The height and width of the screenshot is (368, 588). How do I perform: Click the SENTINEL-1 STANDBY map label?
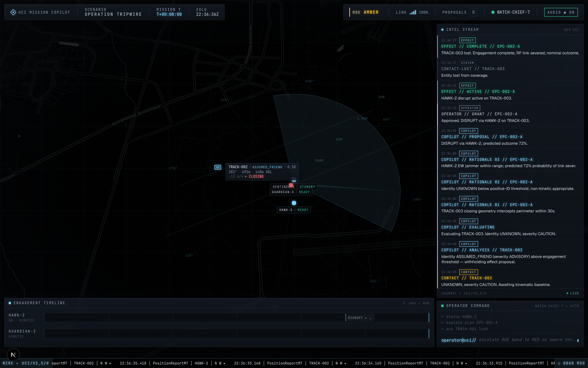click(294, 187)
